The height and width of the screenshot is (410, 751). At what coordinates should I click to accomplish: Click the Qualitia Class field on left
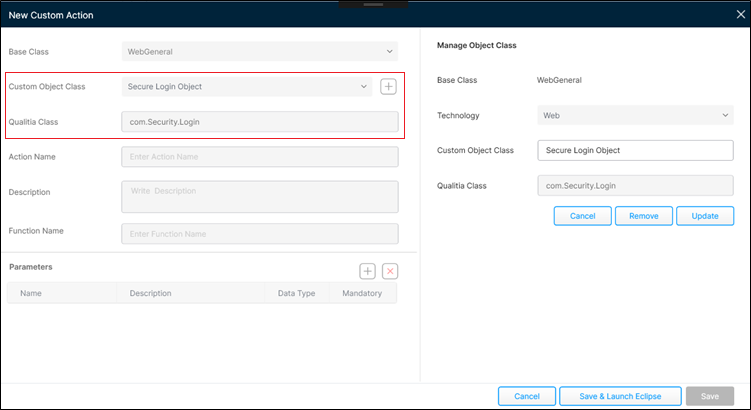tap(259, 122)
